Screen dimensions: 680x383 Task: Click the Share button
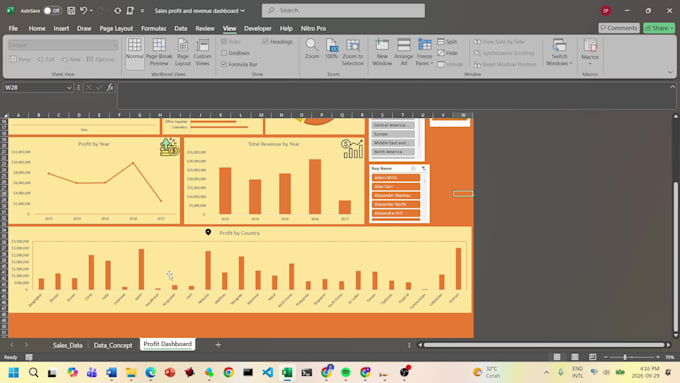(659, 28)
